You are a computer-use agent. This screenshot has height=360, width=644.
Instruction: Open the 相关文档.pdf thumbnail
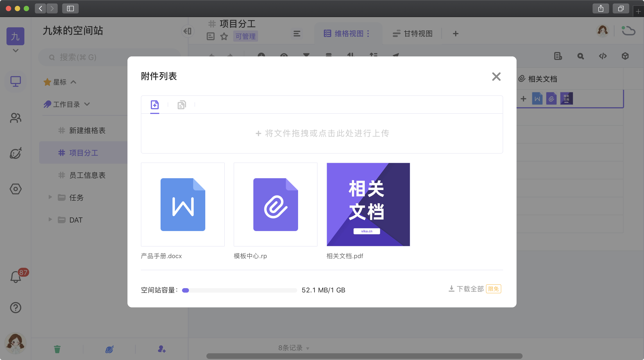point(368,204)
